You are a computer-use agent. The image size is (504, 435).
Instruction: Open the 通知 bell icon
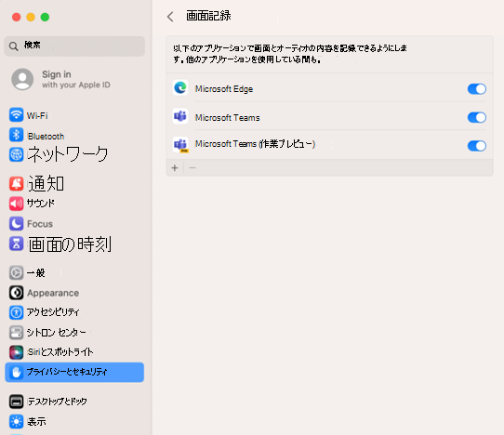click(16, 183)
